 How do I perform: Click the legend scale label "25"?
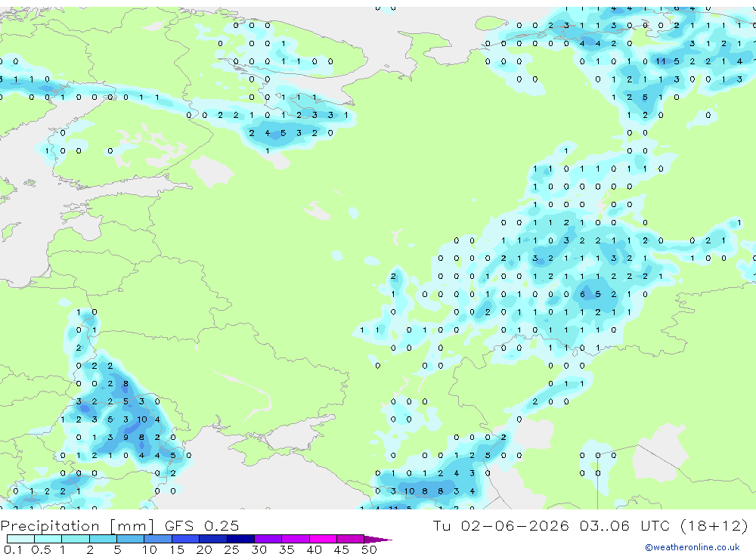231,549
